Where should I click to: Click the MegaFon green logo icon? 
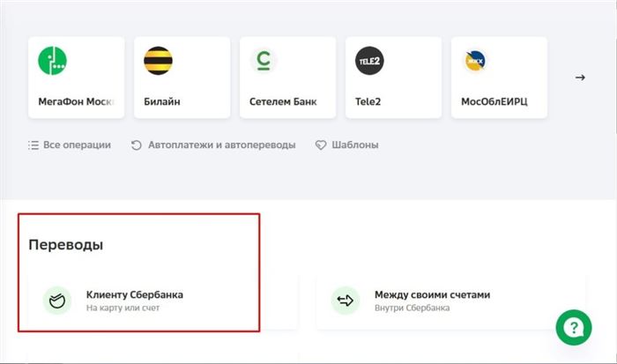click(x=52, y=61)
